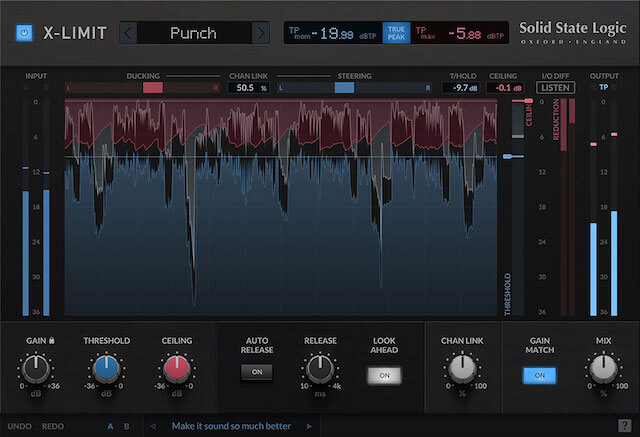640x437 pixels.
Task: Click the Chan Link knob
Action: click(462, 368)
